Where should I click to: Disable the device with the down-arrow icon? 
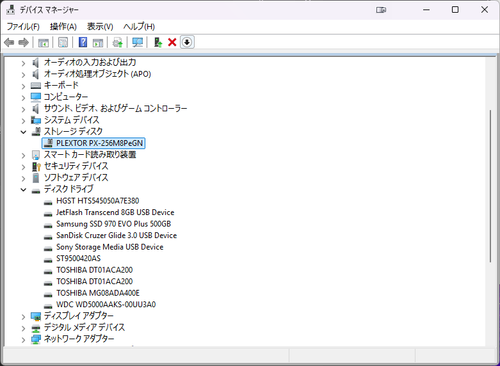(x=187, y=42)
